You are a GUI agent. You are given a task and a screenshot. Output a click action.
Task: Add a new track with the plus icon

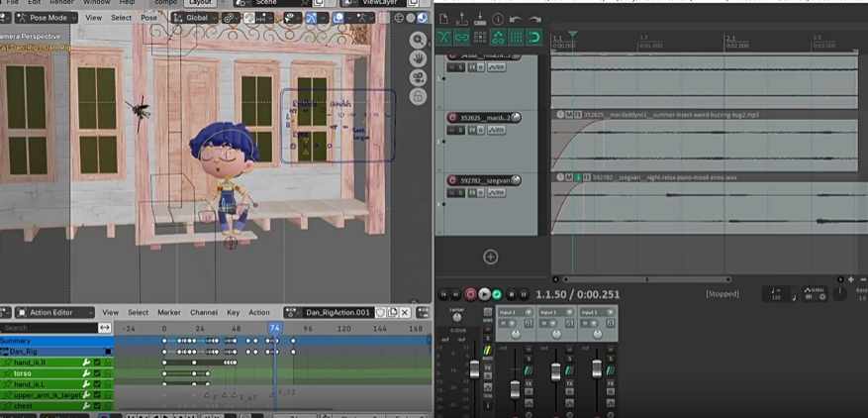[490, 257]
